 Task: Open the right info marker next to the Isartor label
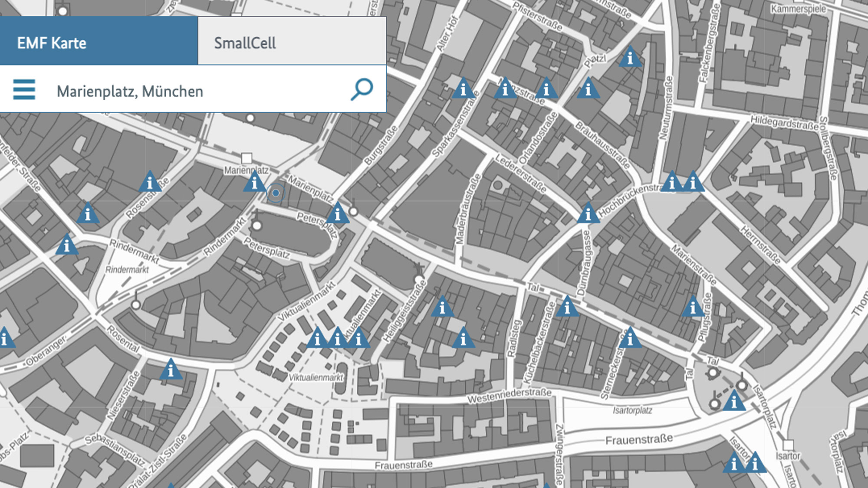(755, 462)
